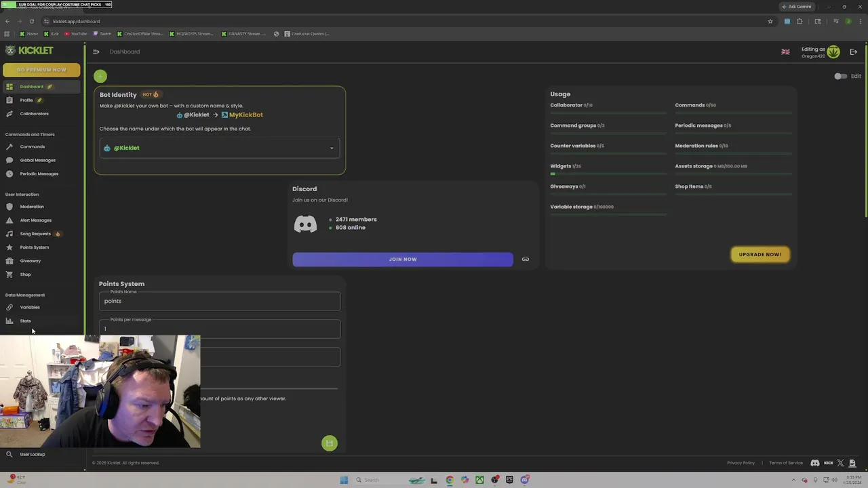868x488 pixels.
Task: Click Go Premium Now button
Action: coord(41,70)
